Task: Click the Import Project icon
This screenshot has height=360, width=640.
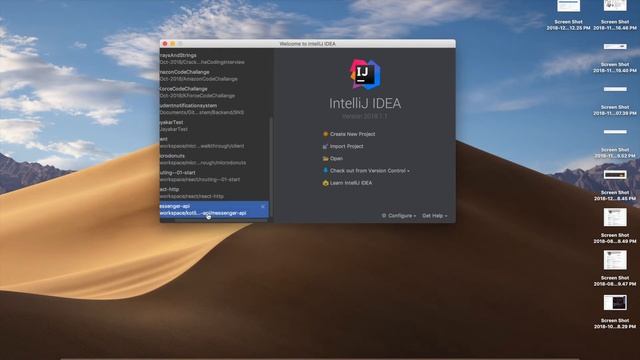Action: click(x=325, y=146)
